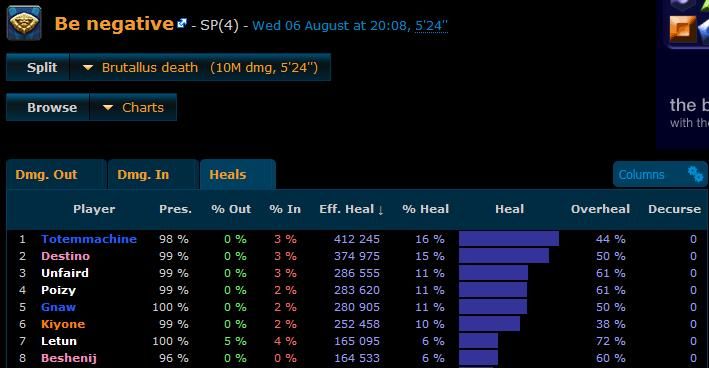
Task: Click the gears icon on Columns button
Action: point(695,174)
